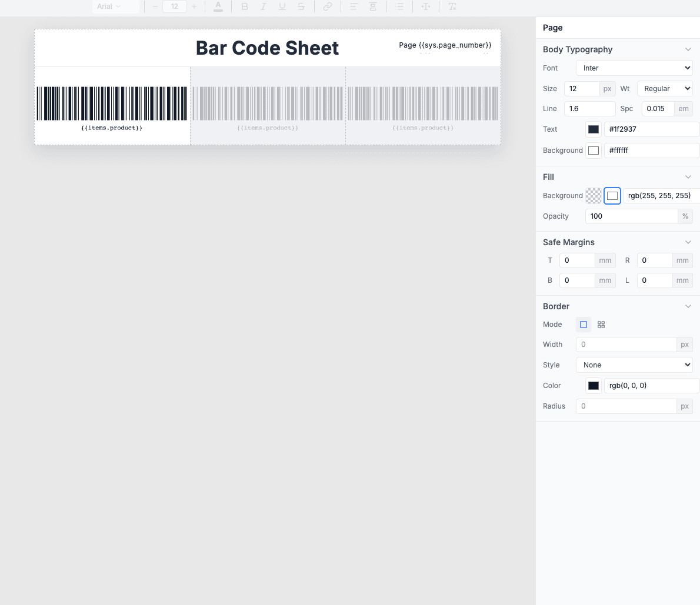Clear text formatting with the Tx icon
The image size is (700, 605).
(x=452, y=6)
